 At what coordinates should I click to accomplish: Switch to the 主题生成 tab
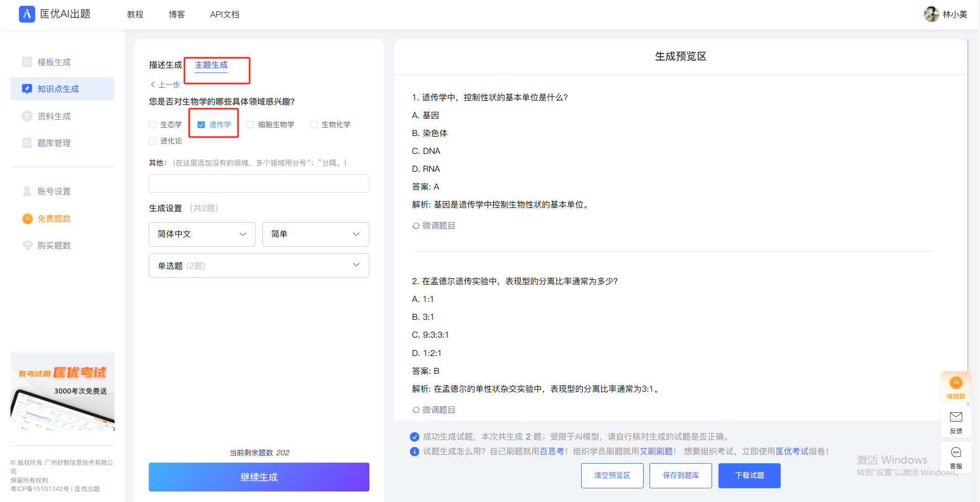pyautogui.click(x=211, y=65)
